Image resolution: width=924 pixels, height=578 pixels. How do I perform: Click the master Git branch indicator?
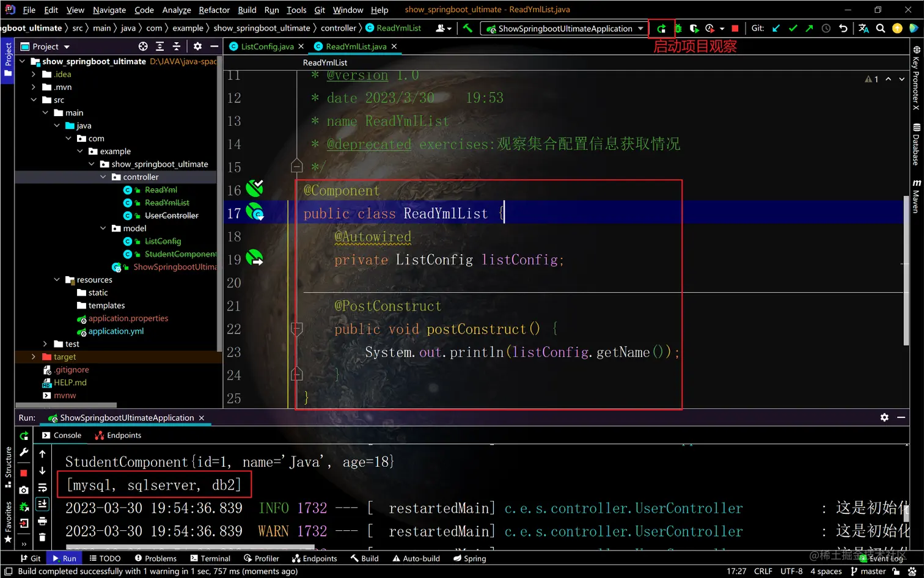tap(868, 571)
